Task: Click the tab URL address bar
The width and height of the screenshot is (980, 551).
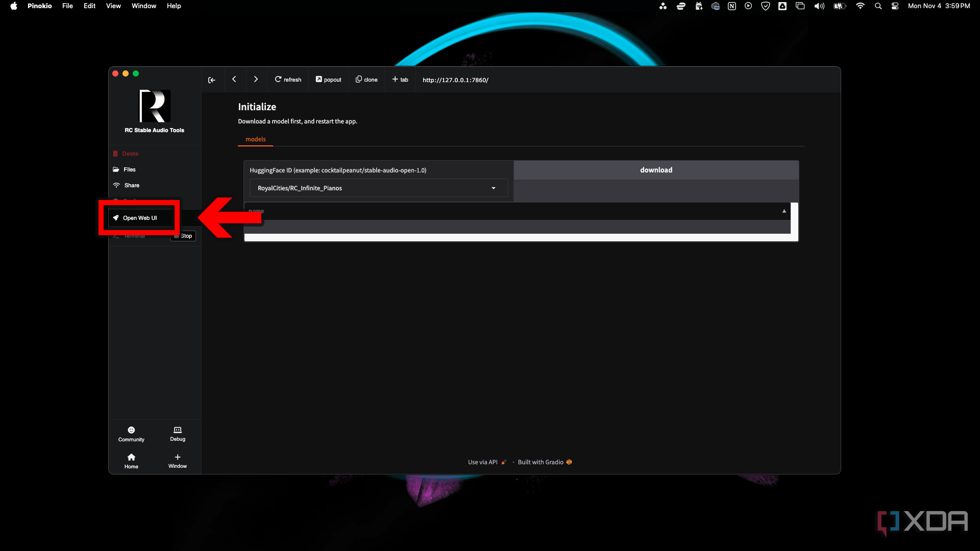Action: click(x=455, y=80)
